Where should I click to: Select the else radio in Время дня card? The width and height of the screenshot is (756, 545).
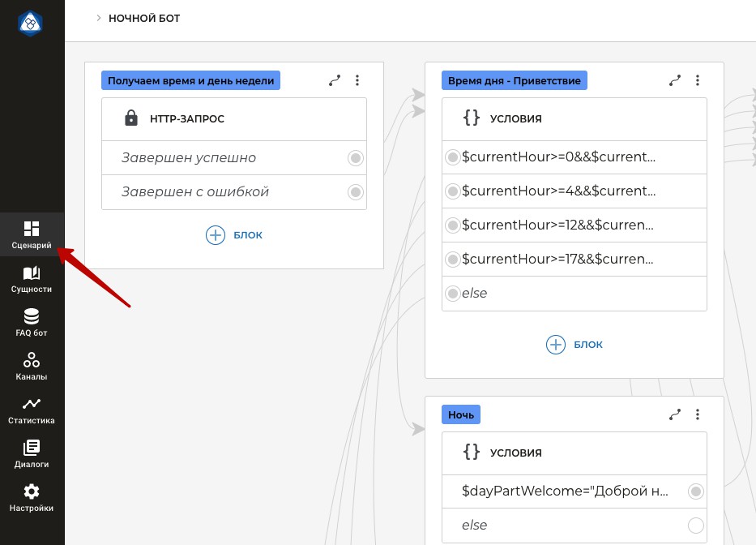click(x=453, y=294)
